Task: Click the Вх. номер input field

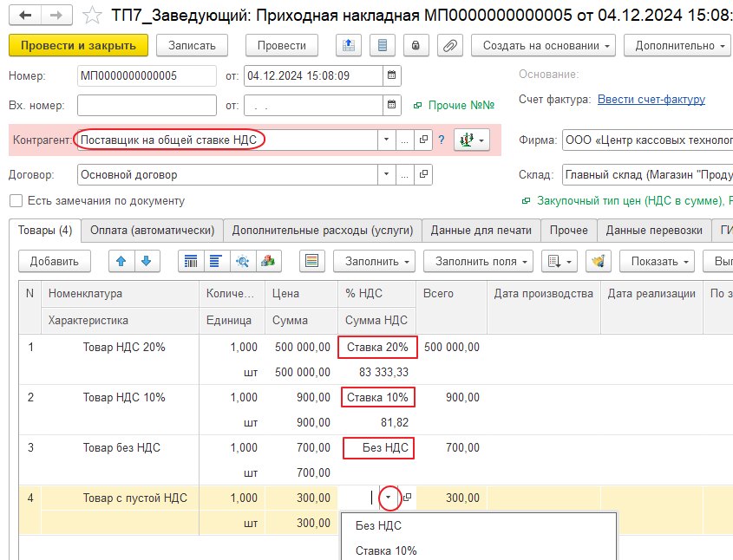Action: (147, 105)
